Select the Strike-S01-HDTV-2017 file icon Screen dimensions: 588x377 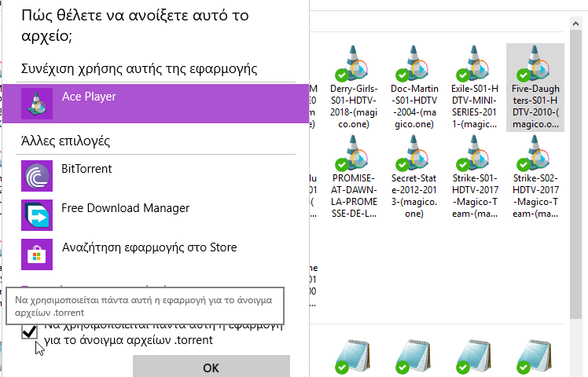tap(474, 153)
